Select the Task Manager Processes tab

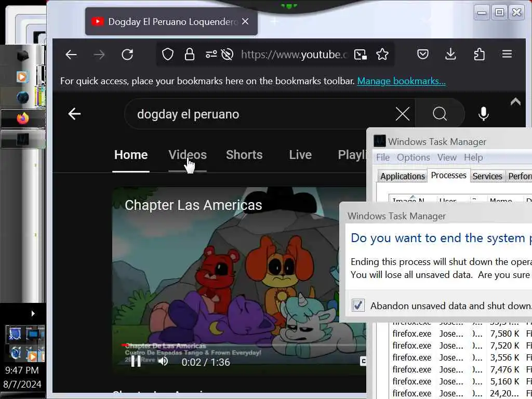click(x=448, y=176)
